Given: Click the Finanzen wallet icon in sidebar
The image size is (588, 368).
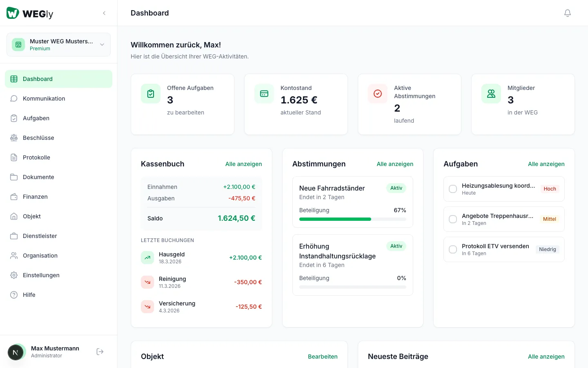Looking at the screenshot, I should click(14, 197).
